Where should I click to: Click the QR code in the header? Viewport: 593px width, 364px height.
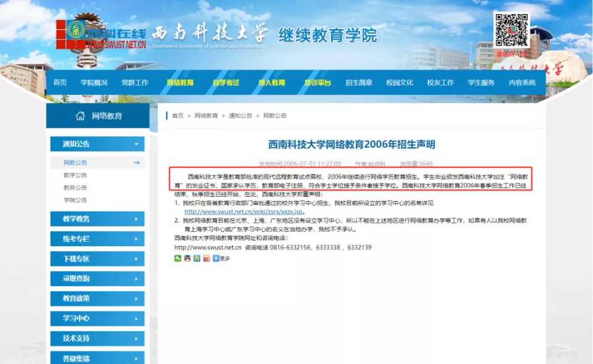click(512, 31)
